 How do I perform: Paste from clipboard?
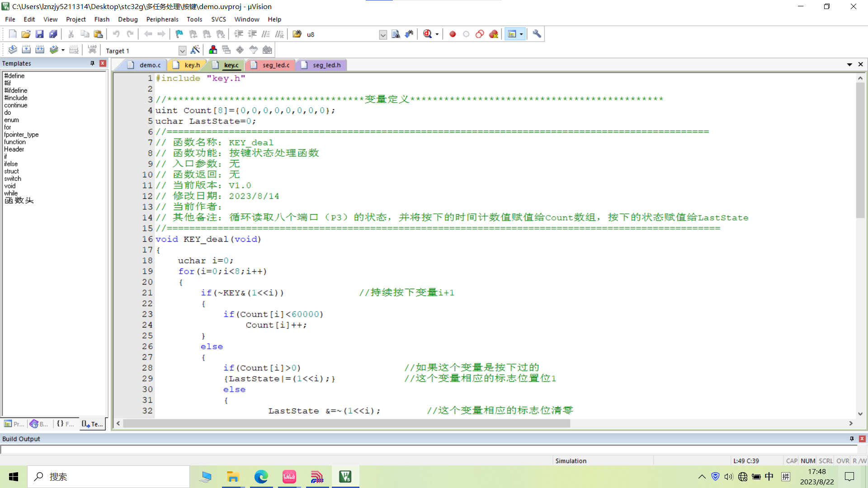tap(98, 34)
